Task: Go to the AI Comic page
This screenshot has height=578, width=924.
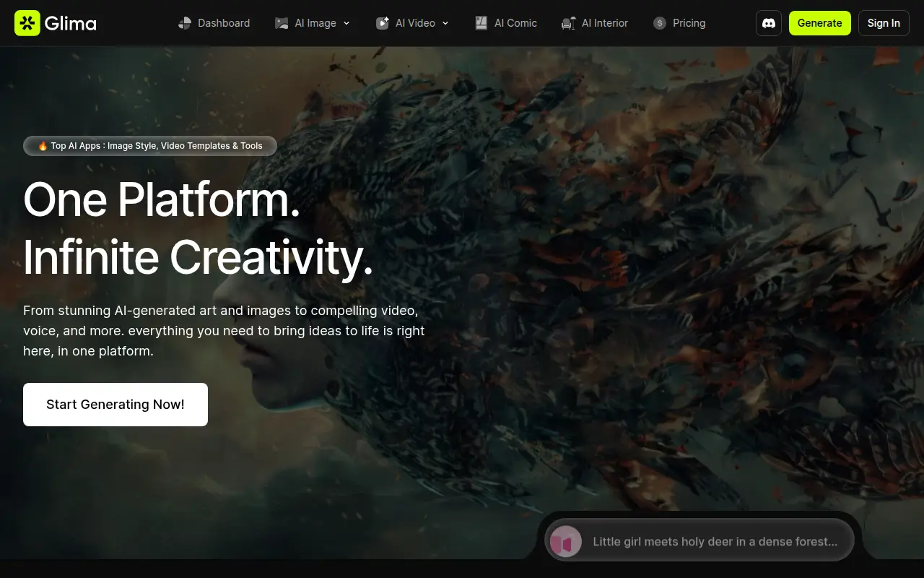Action: pos(506,23)
